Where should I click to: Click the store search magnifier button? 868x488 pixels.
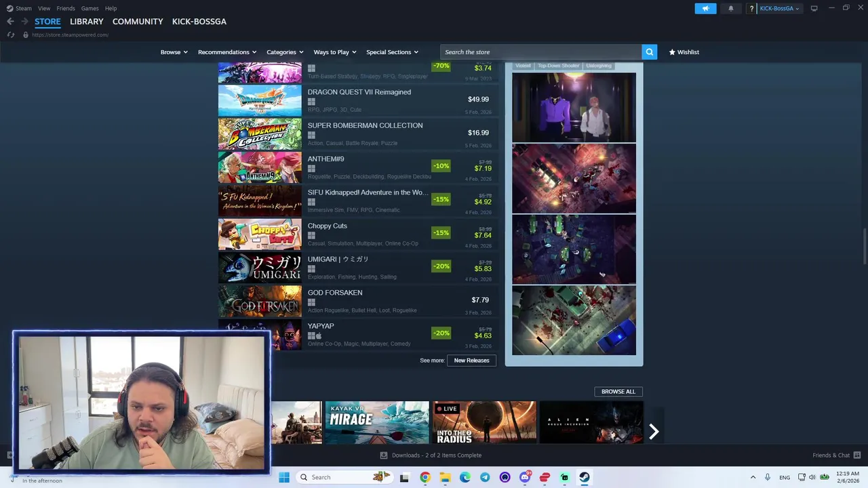pos(649,52)
